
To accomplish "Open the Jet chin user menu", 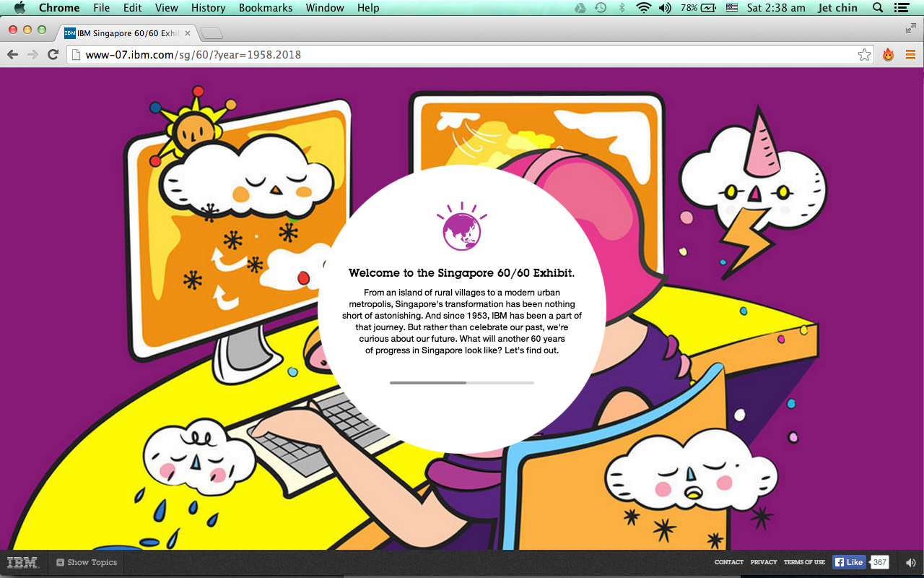I will (839, 8).
